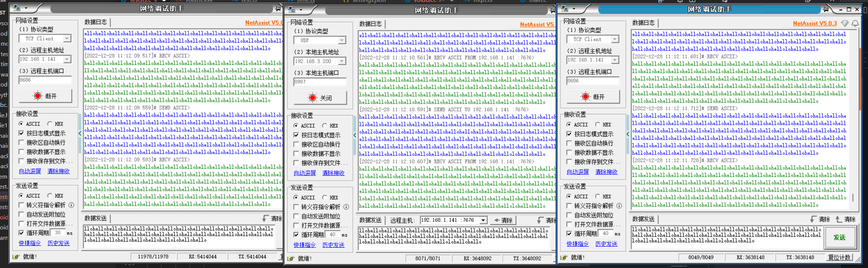Click the data log scrollbar in rightmost window
Screen dimensions: 868x268
(859, 111)
